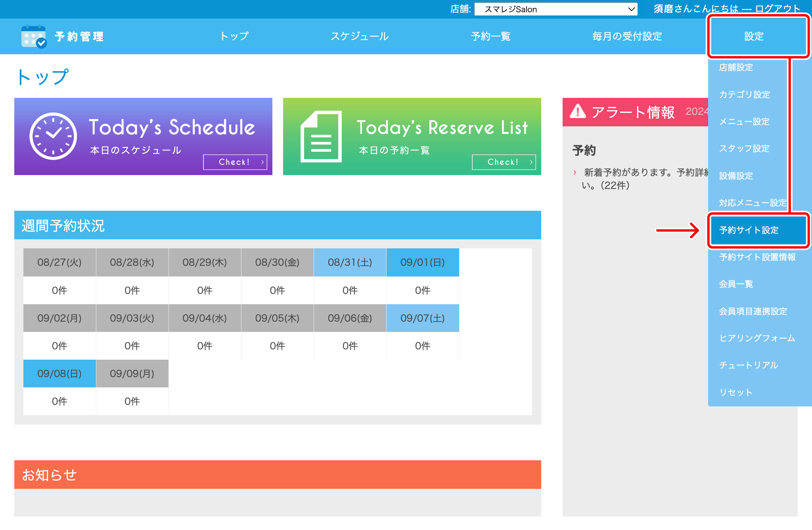Select チュートリアル from the settings menu
The image size is (812, 530).
[x=749, y=365]
